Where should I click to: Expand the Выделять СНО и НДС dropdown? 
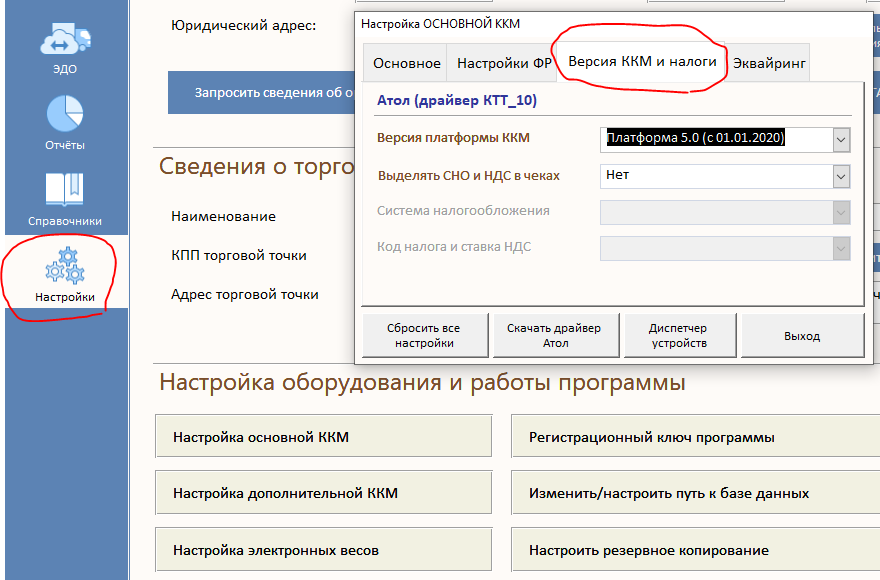pos(840,176)
